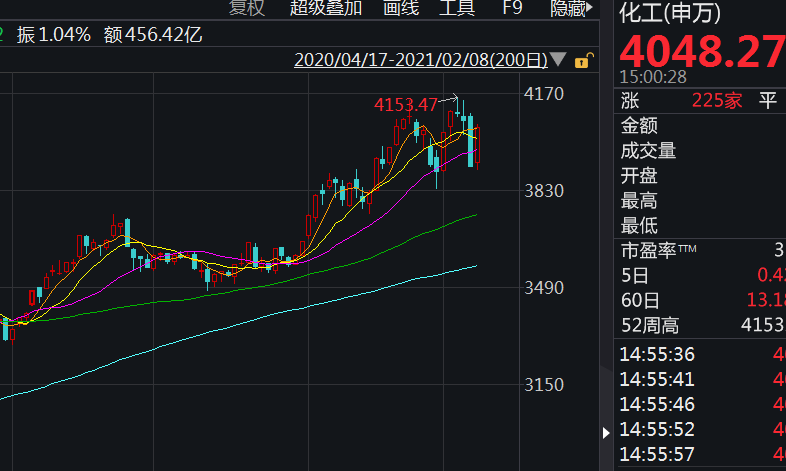Expand side panel with white arrow
The image size is (786, 471).
(x=606, y=433)
